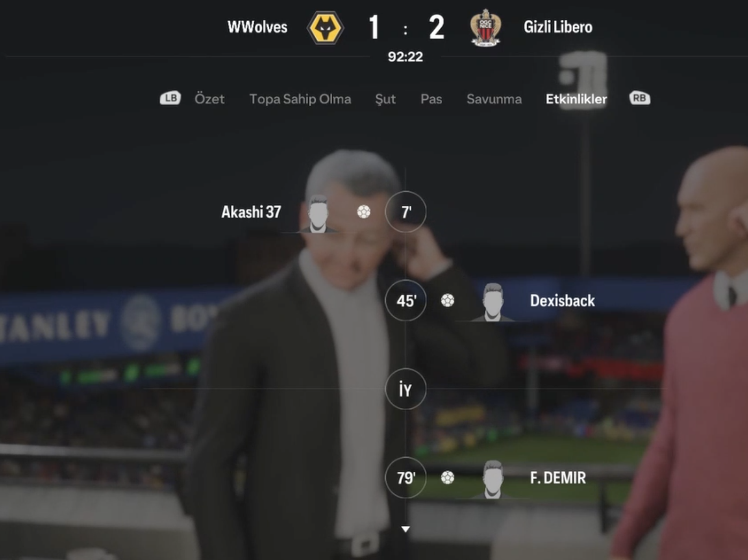Open the Özet tab

209,99
